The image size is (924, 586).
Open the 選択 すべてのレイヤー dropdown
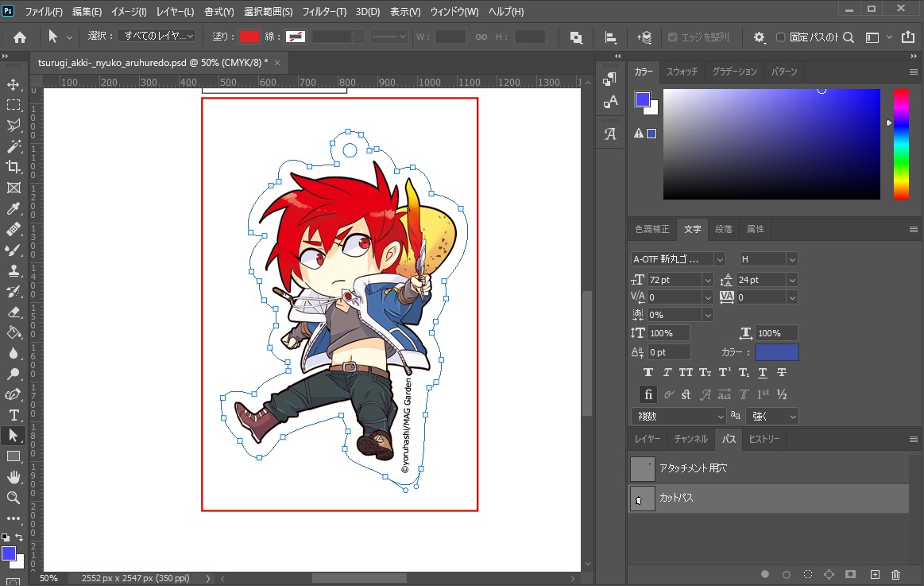pos(157,36)
